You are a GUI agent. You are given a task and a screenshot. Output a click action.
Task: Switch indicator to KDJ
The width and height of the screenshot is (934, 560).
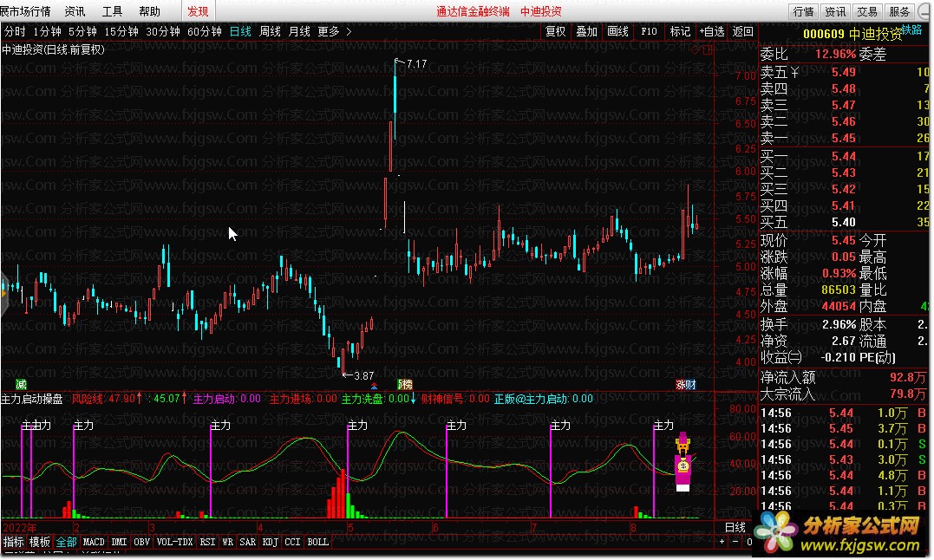coord(271,542)
